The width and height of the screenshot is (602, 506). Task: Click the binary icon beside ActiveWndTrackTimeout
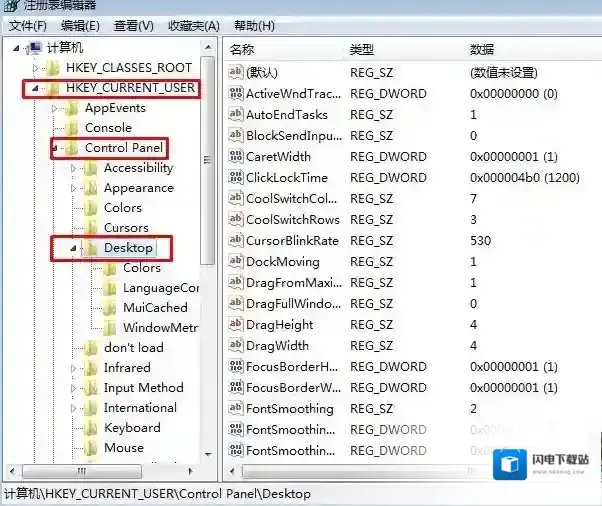coord(236,94)
